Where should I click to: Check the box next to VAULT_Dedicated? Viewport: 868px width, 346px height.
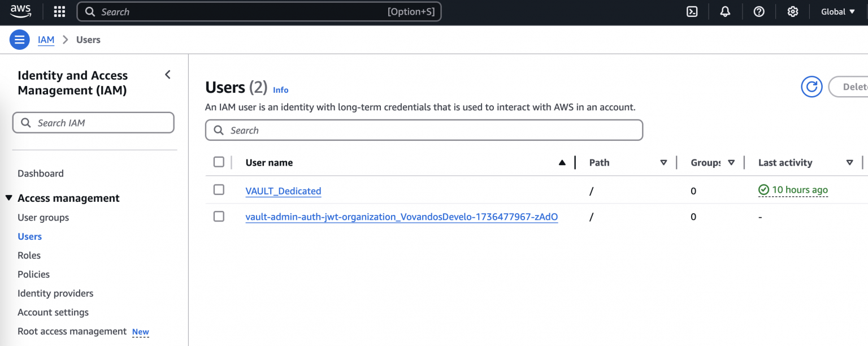[x=219, y=189]
